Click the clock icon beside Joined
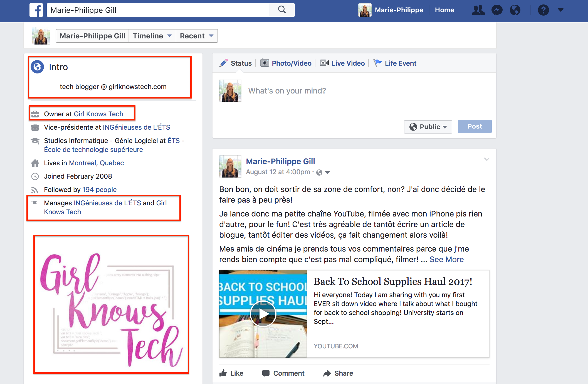This screenshot has width=588, height=384. [x=35, y=176]
